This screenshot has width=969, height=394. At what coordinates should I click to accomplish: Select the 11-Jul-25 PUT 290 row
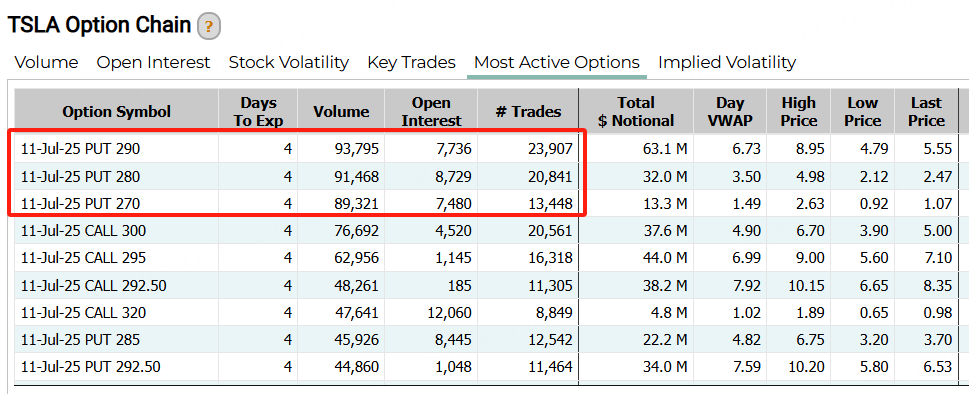486,148
